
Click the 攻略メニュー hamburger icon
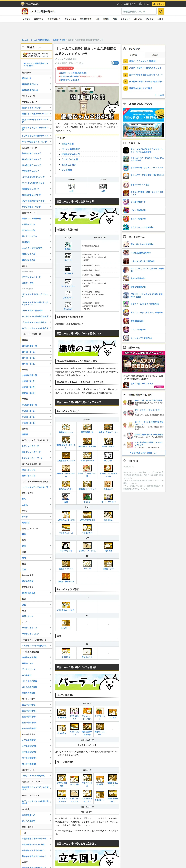[x=23, y=47]
